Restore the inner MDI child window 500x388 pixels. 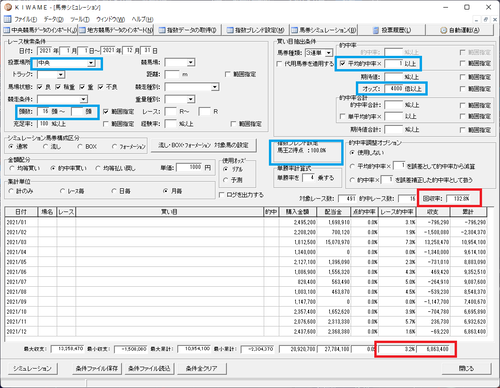click(x=486, y=20)
